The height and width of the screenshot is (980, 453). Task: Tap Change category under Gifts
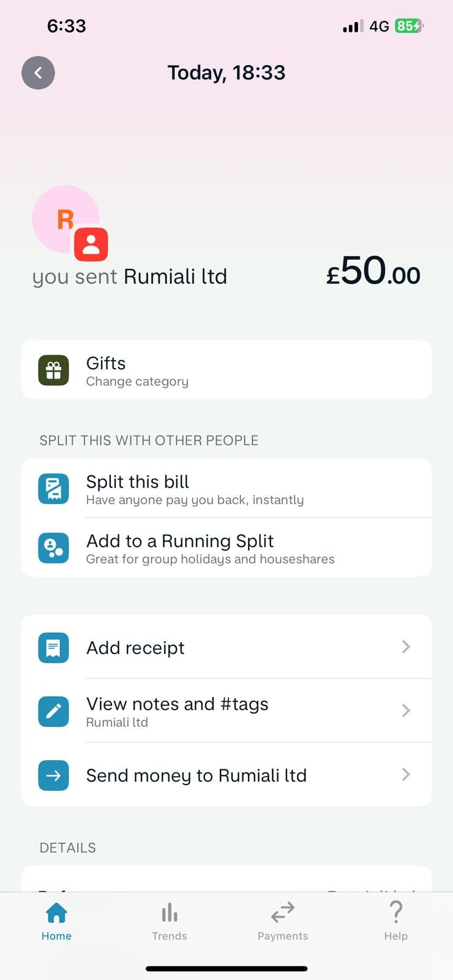(x=137, y=382)
